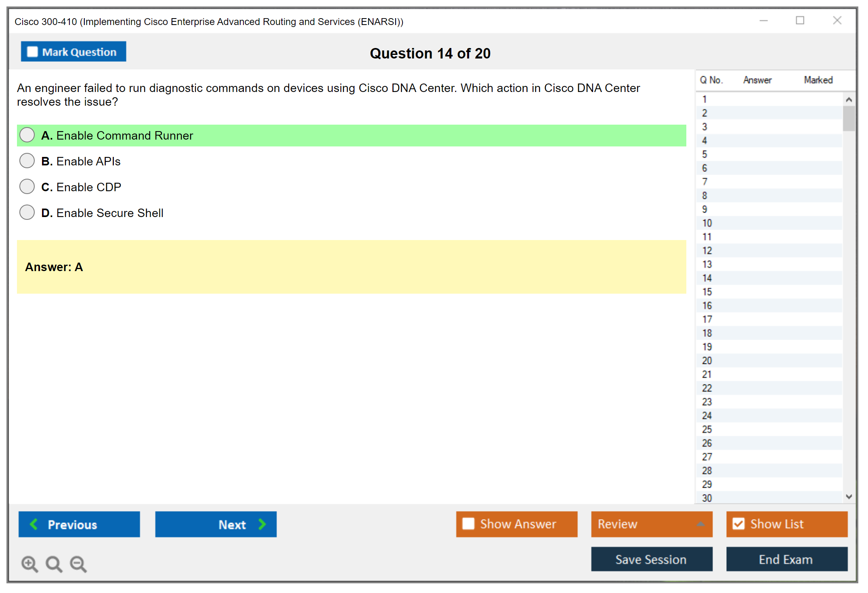The image size is (868, 593).
Task: Click the zoom in magnifier icon
Action: (29, 564)
